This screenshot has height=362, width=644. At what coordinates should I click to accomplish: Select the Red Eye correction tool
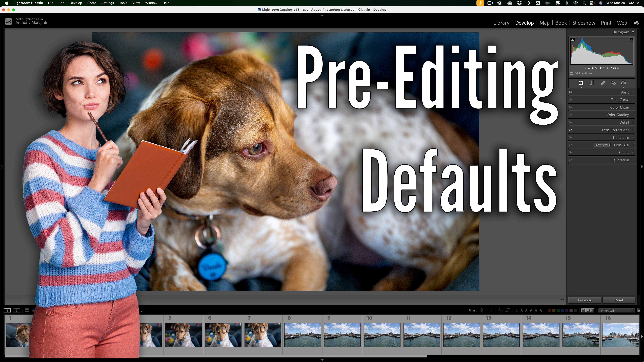tap(614, 83)
